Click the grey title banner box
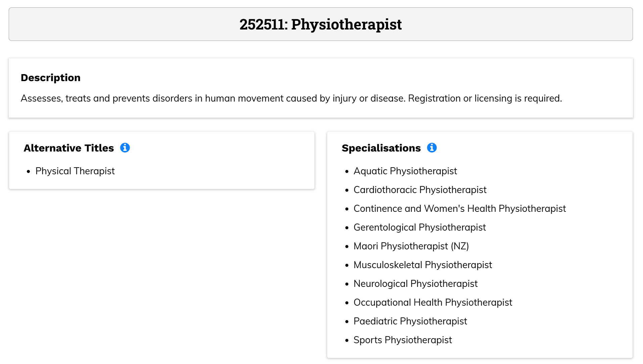The width and height of the screenshot is (643, 364). click(321, 24)
